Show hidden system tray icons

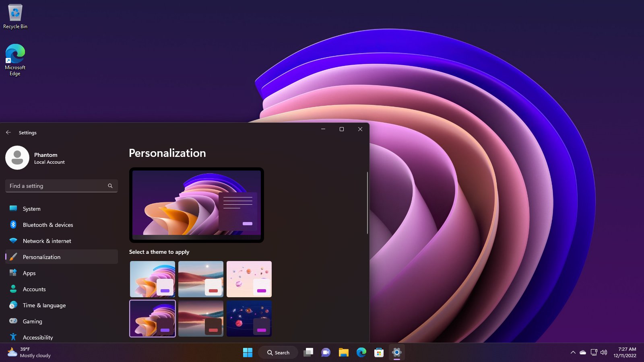[x=573, y=352]
